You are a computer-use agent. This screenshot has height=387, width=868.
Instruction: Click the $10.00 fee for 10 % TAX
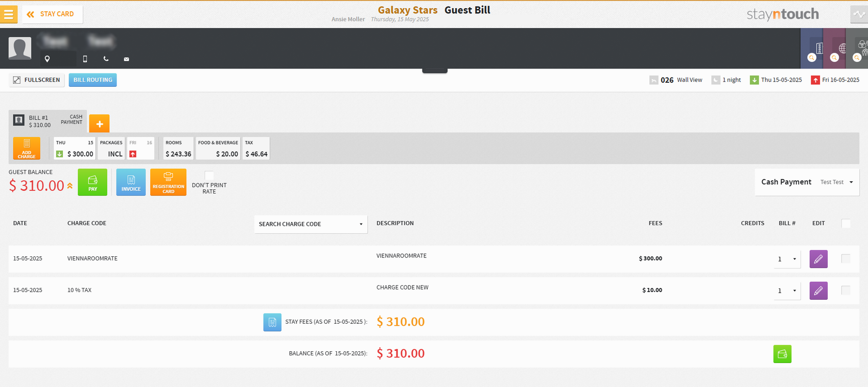(x=652, y=291)
